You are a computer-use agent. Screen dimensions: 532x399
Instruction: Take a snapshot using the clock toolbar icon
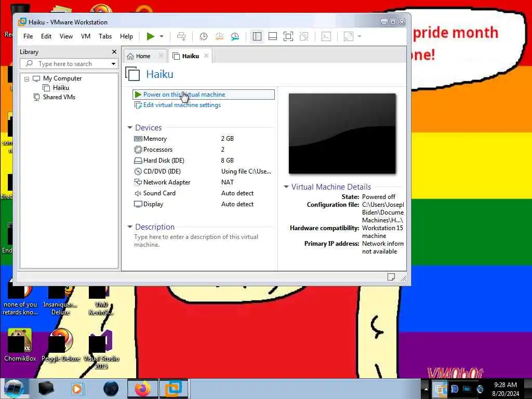point(203,36)
